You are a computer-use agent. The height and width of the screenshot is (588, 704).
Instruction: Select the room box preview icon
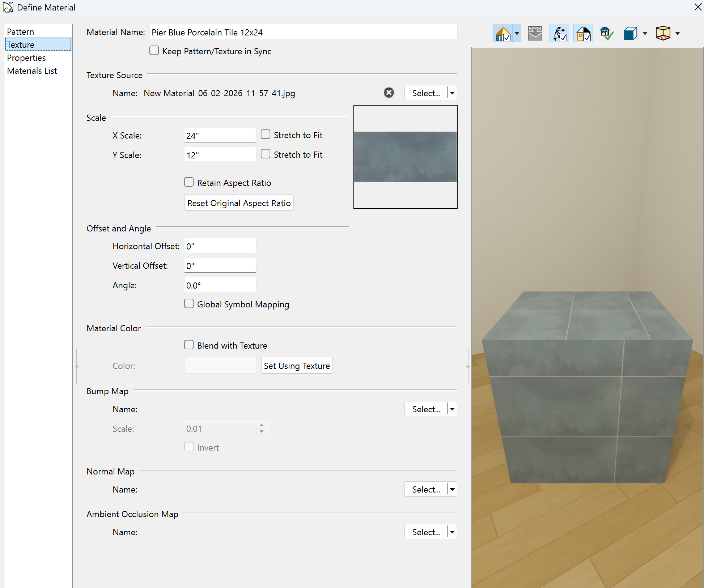663,34
